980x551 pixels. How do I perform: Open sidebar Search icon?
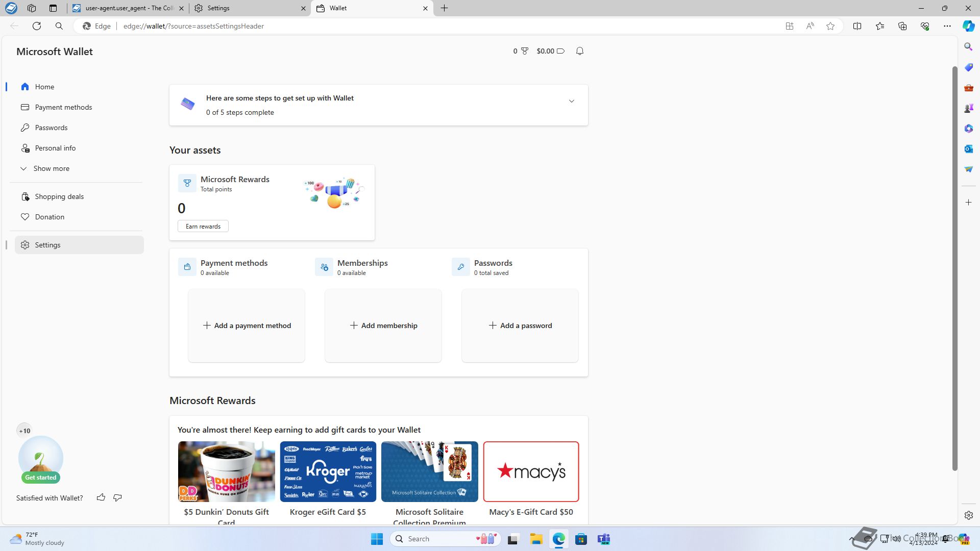969,47
